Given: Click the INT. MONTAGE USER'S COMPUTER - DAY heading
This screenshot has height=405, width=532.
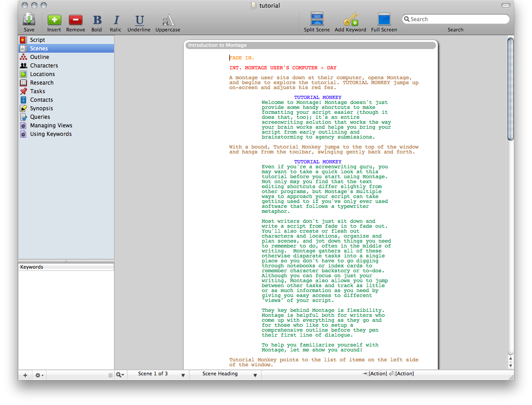Looking at the screenshot, I should (283, 68).
